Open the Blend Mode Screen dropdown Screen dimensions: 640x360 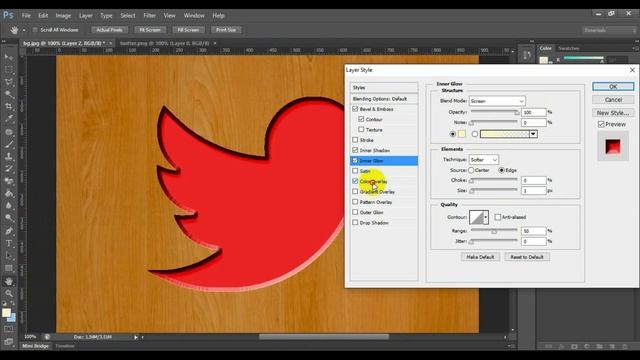tap(497, 101)
